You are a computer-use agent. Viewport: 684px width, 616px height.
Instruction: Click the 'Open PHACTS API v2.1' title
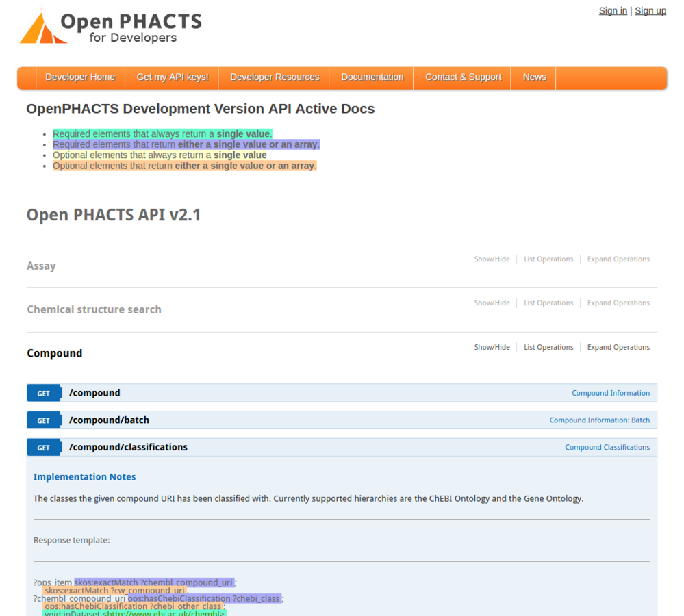(114, 215)
